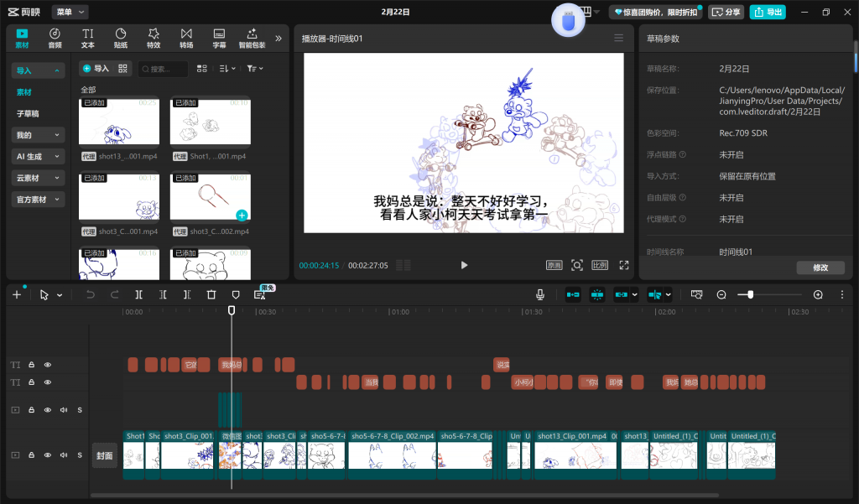This screenshot has width=859, height=504.
Task: Click the 修改 button in draft parameters
Action: point(820,268)
